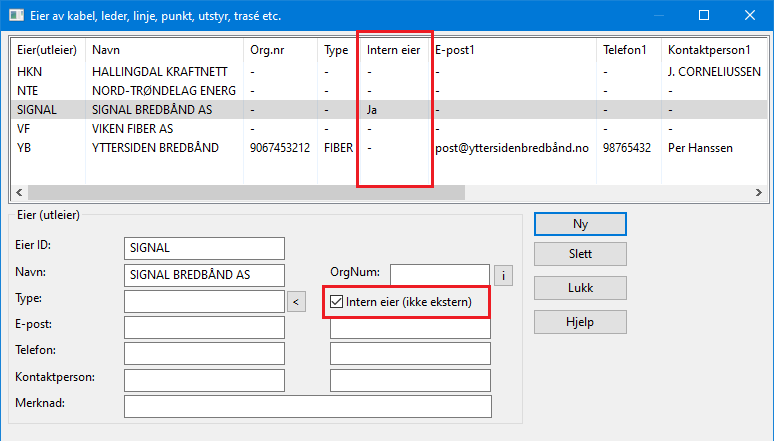775x441 pixels.
Task: Sort by the Eier(utleier) column header
Action: [47, 50]
